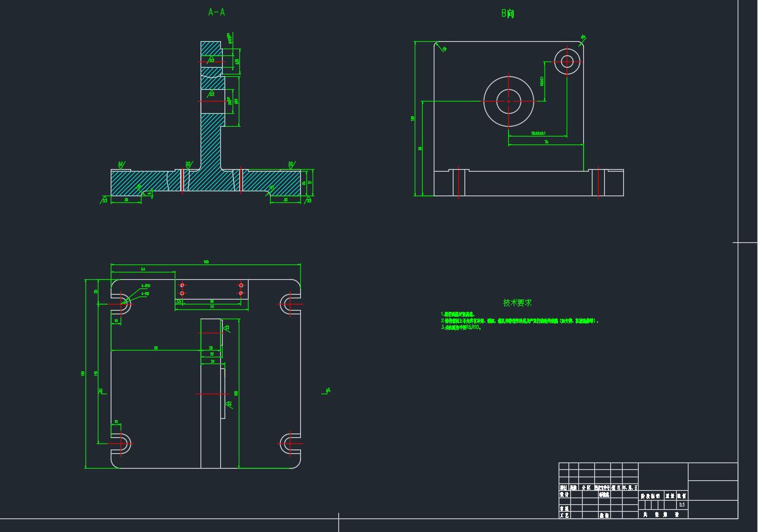This screenshot has width=758, height=532.
Task: Select the left section cut marker A
Action: tap(101, 391)
